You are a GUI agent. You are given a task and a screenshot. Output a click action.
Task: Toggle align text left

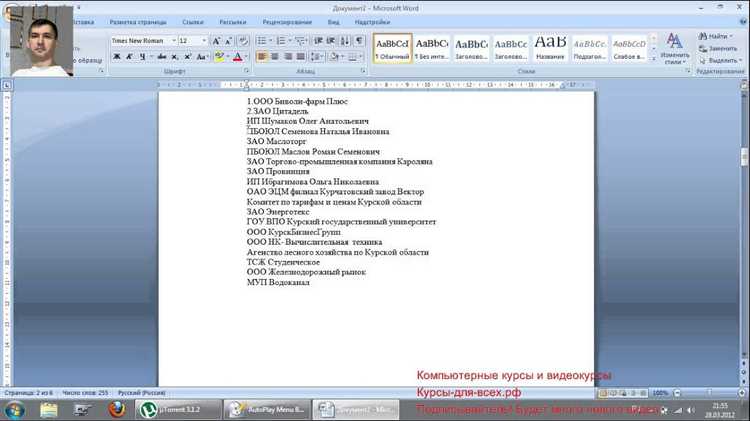click(x=262, y=57)
